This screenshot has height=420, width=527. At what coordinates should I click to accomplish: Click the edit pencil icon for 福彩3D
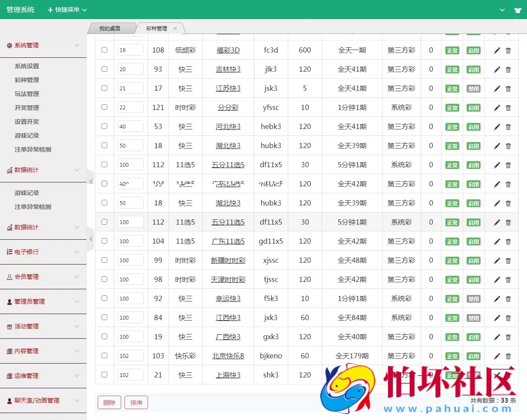coord(497,50)
